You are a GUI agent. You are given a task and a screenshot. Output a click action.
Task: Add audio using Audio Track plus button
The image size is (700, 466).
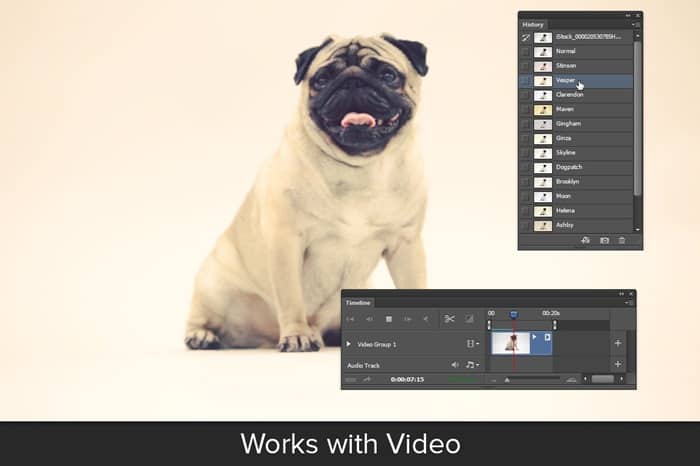(618, 364)
